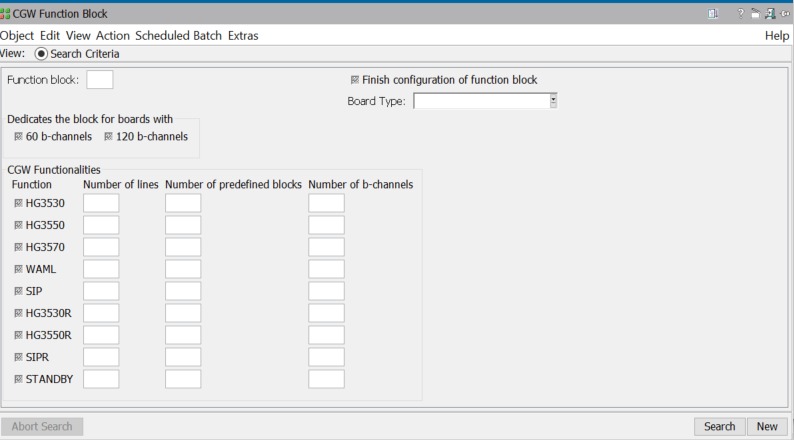Toggle Finish configuration of function block checkbox
The image size is (794, 440).
point(355,80)
